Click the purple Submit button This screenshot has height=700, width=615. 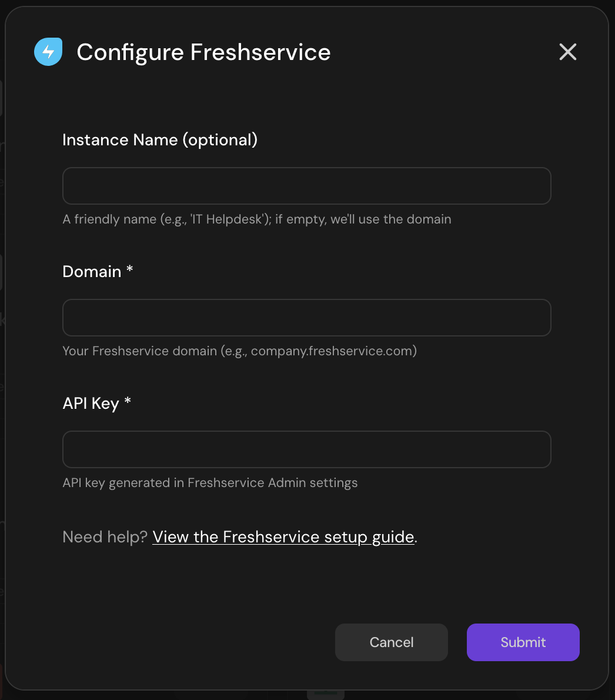pyautogui.click(x=523, y=642)
